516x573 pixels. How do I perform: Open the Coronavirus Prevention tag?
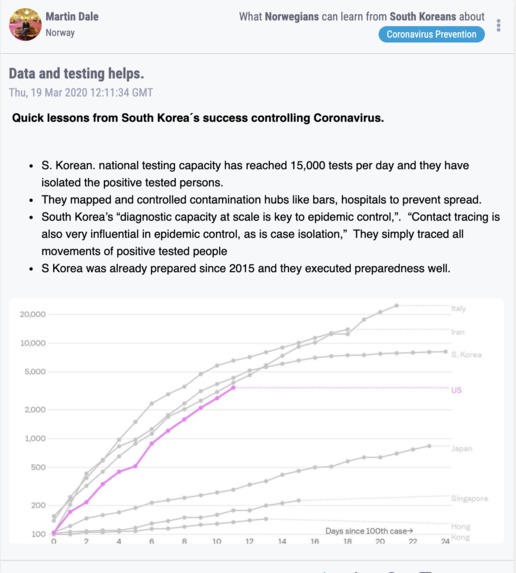tap(432, 34)
